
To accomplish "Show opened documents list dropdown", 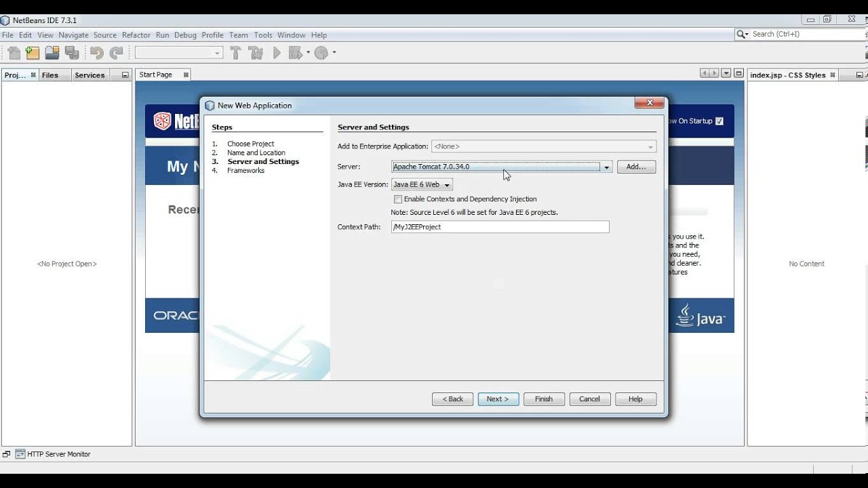I will click(726, 73).
